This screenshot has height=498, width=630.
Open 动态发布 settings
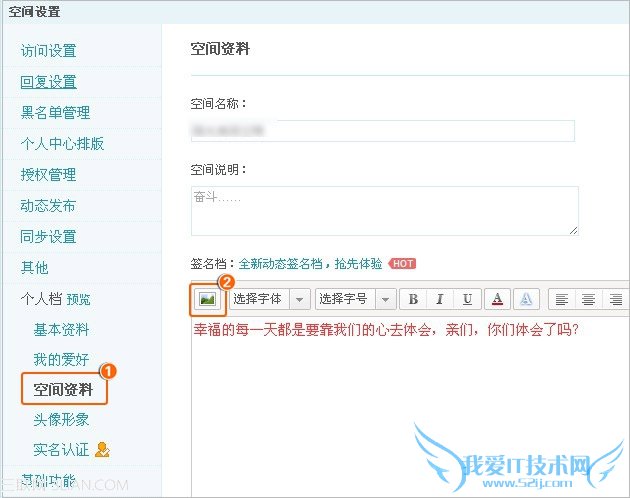[x=49, y=206]
